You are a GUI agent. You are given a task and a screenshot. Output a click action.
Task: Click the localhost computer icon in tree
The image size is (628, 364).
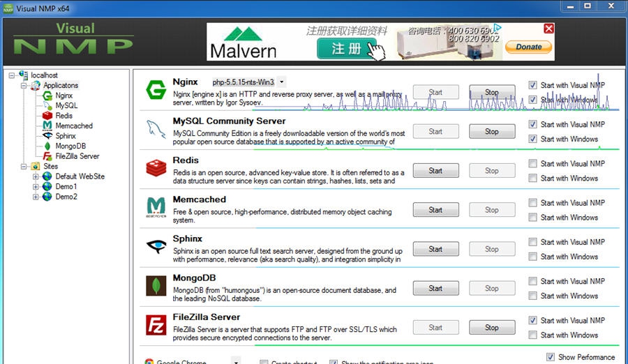point(23,75)
